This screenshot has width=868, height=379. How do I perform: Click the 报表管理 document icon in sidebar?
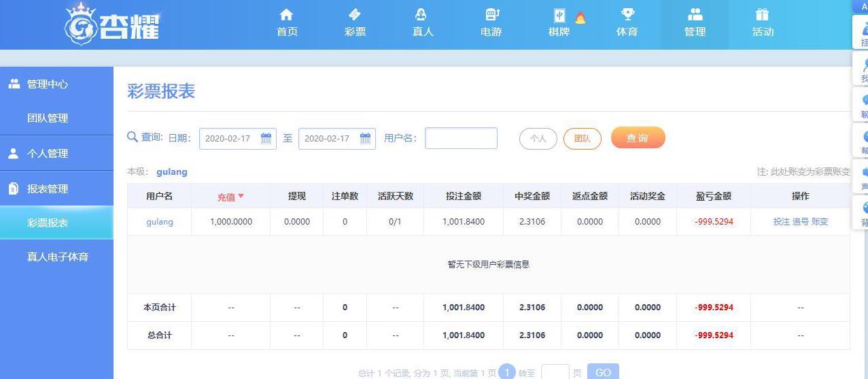point(14,188)
